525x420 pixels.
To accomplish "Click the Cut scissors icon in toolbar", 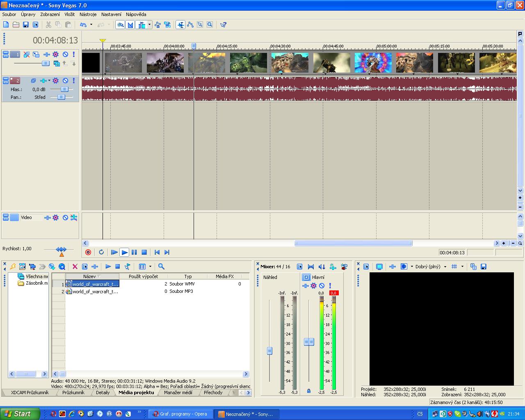I will tap(48, 25).
